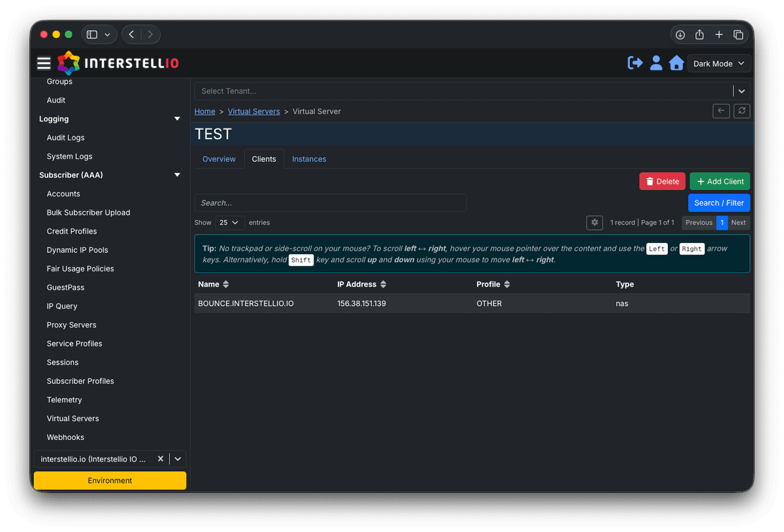Collapse the Subscriber (AAA) section
Image resolution: width=784 pixels, height=532 pixels.
point(176,174)
